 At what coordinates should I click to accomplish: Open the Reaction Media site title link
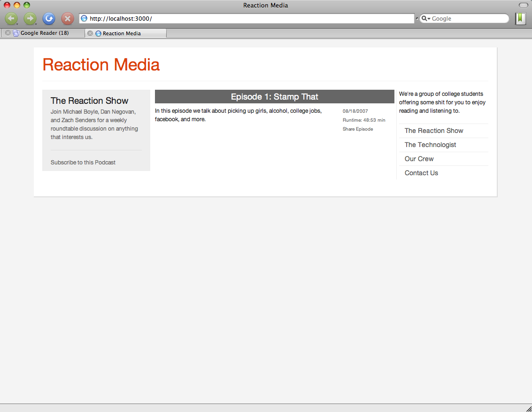coord(101,64)
